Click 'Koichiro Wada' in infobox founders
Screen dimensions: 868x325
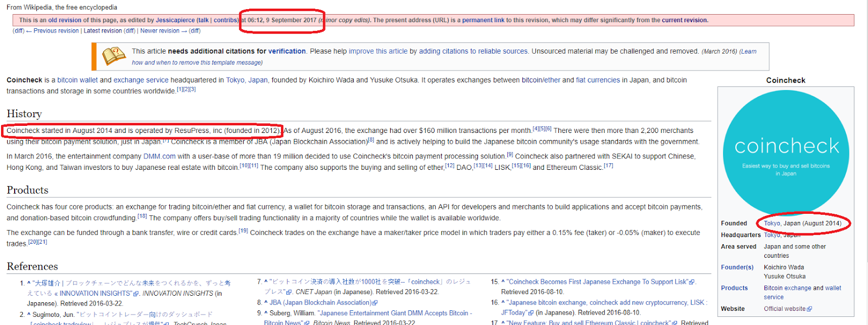[x=784, y=267]
